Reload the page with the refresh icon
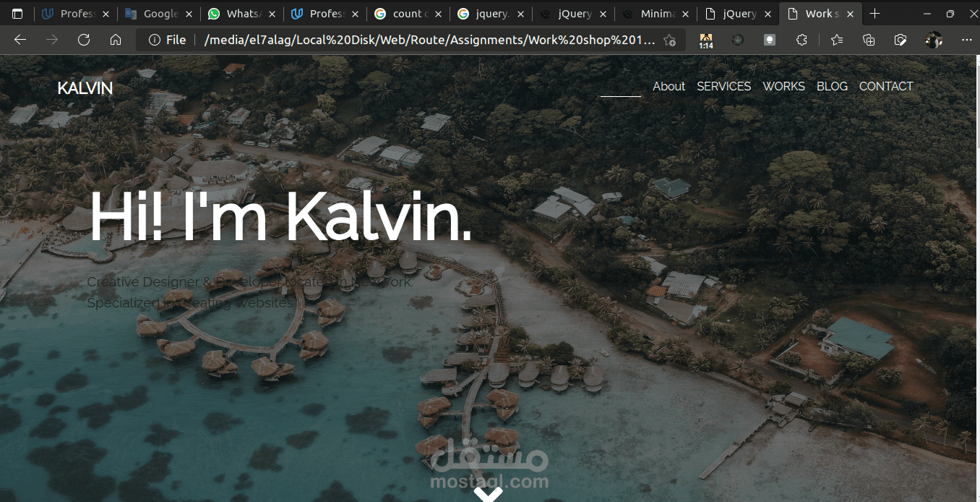 tap(83, 40)
